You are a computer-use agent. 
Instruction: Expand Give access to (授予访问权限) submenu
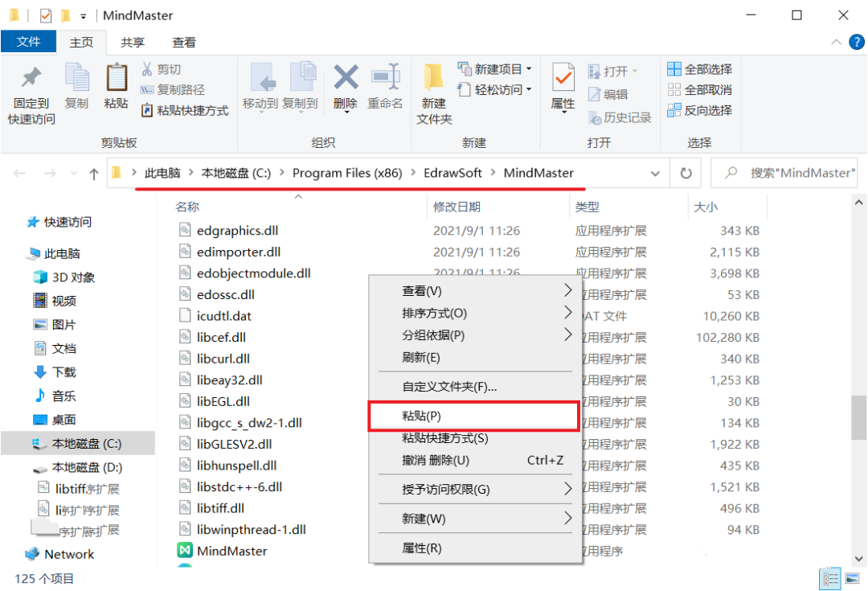click(x=476, y=490)
